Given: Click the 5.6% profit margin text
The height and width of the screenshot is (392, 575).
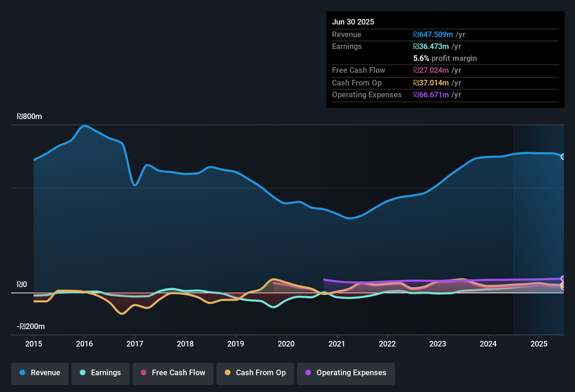Looking at the screenshot, I should point(445,58).
